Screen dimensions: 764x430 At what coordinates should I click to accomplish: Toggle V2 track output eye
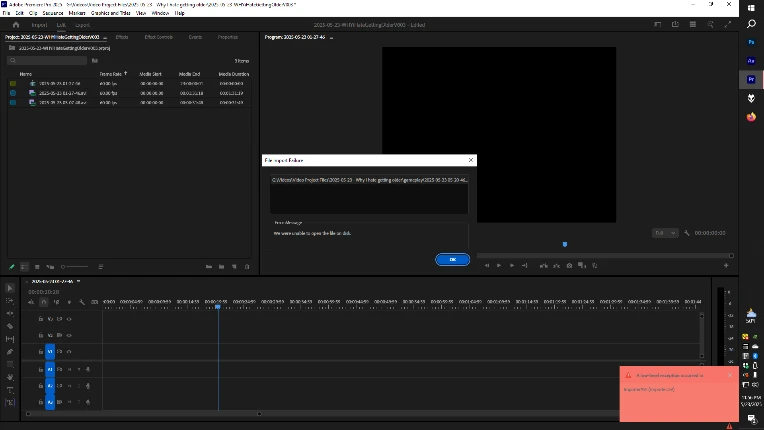pos(69,336)
